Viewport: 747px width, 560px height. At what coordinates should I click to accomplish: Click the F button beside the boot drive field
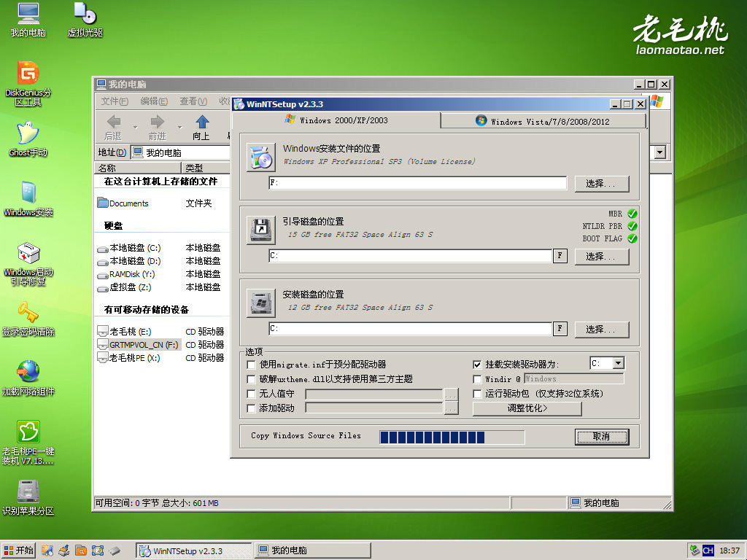560,256
